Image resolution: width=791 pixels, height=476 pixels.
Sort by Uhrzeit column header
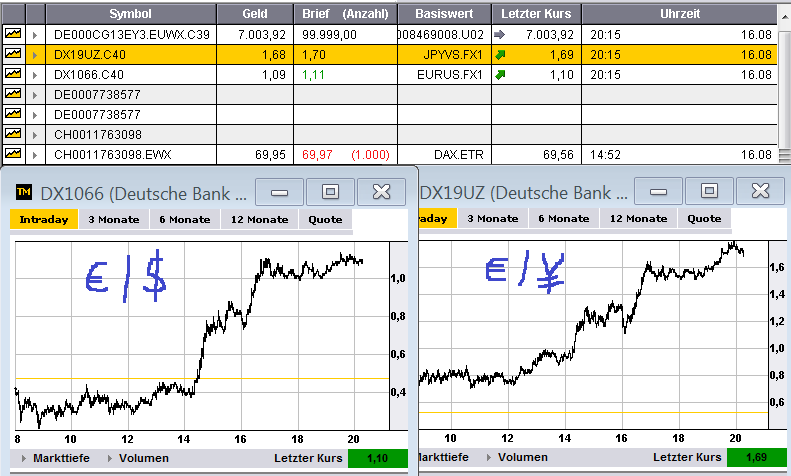point(680,14)
